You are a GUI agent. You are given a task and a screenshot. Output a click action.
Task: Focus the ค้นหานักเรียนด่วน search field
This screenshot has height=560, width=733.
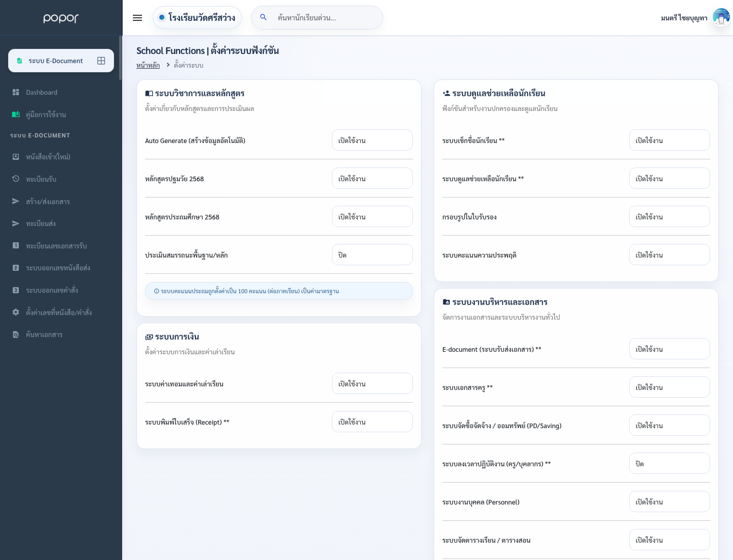coord(317,17)
